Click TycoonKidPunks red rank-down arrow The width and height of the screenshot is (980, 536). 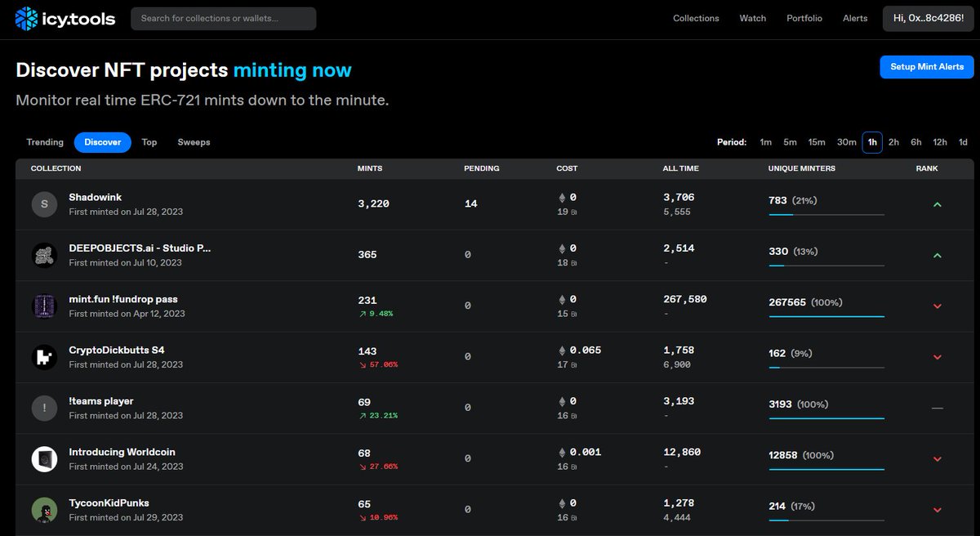937,510
